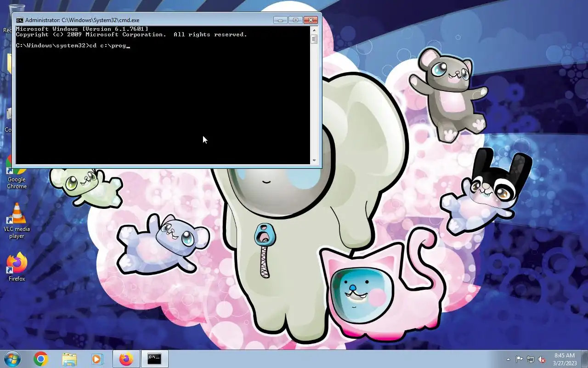Launch Google Chrome from the taskbar
The width and height of the screenshot is (588, 368).
(x=41, y=359)
